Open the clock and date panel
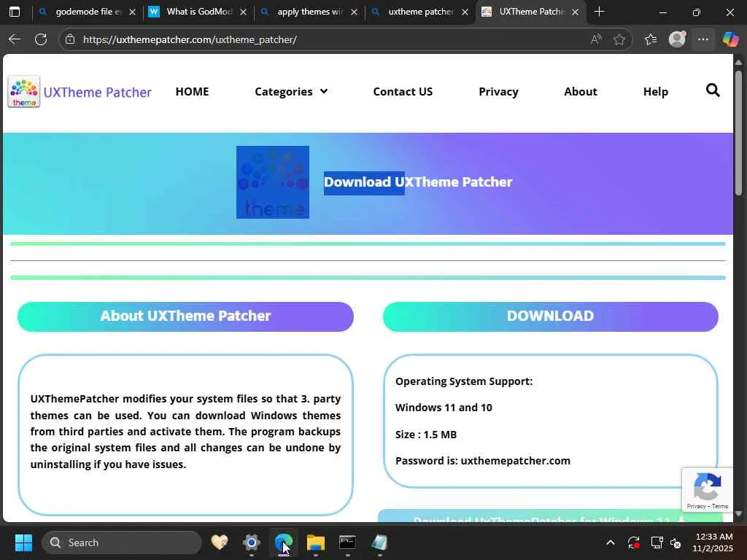Image resolution: width=747 pixels, height=560 pixels. (712, 542)
